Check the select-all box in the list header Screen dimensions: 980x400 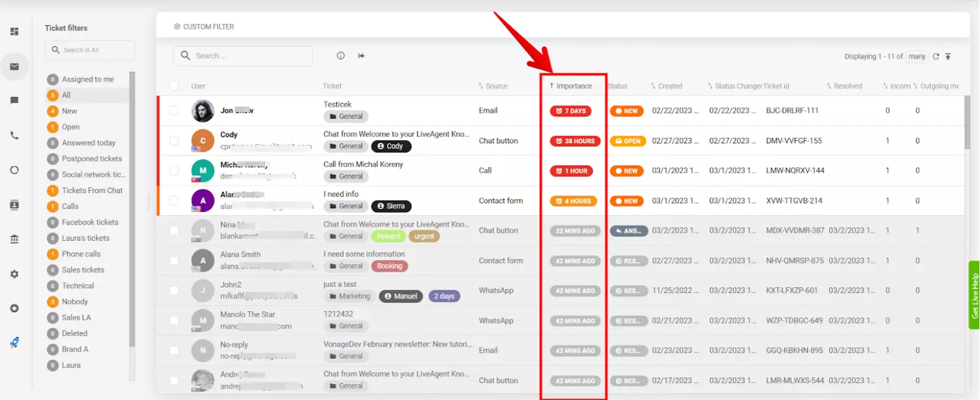[x=175, y=86]
